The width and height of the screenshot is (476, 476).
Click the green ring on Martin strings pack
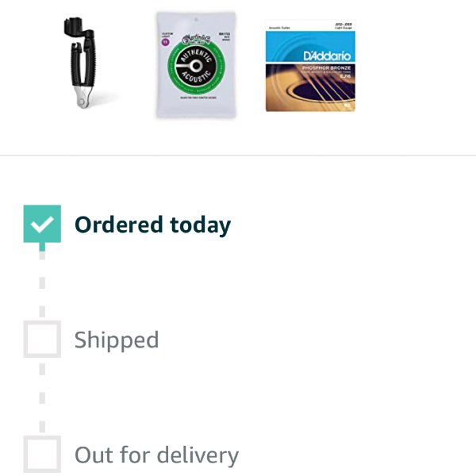(196, 66)
